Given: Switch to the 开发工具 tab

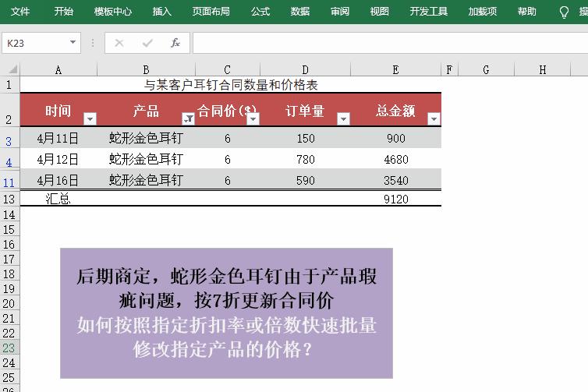Looking at the screenshot, I should tap(429, 12).
